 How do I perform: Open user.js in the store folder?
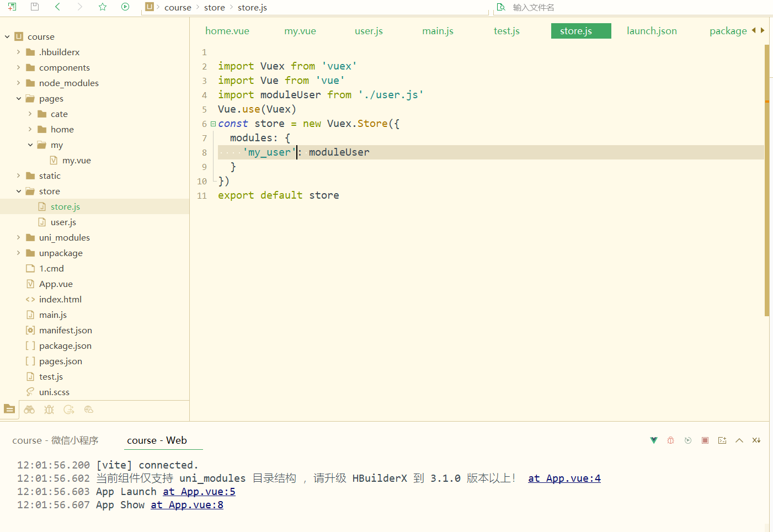point(63,222)
